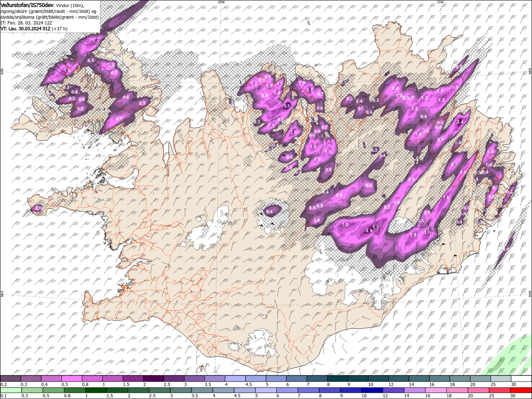This screenshot has width=532, height=399.
Task: Select the light pink 16–18 swatch, lower legend
Action: click(x=436, y=390)
